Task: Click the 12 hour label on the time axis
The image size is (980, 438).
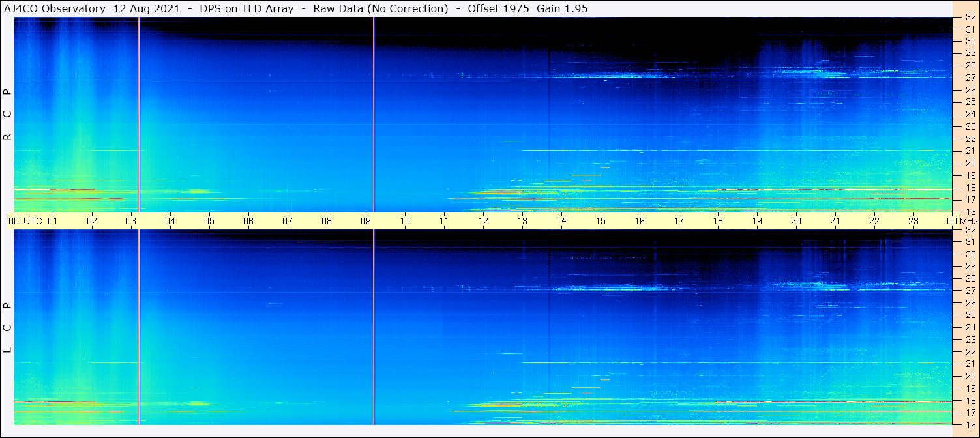Action: click(483, 221)
